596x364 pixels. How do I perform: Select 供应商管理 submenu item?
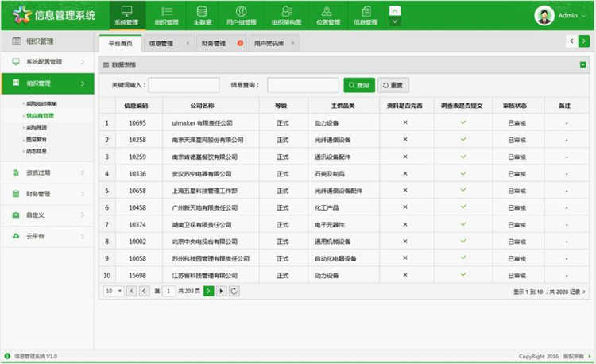(40, 115)
